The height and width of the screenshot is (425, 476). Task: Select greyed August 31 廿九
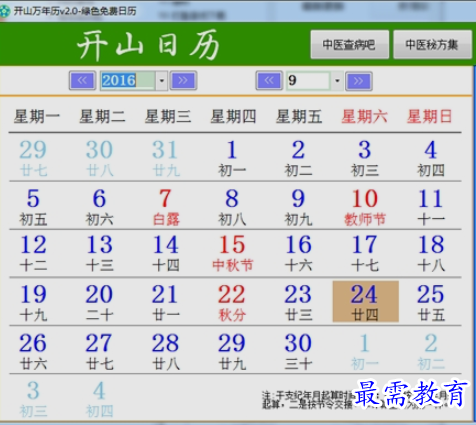166,158
